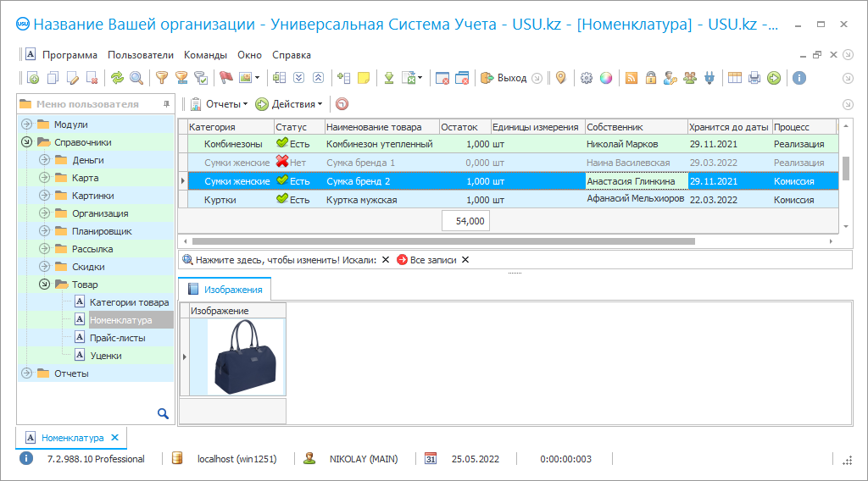868x481 pixels.
Task: Close the Номенклатура bottom tab
Action: tap(114, 437)
